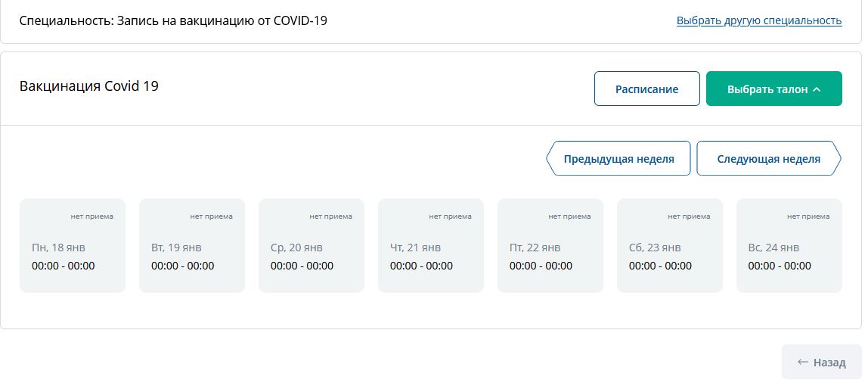
Task: Advance to Следующая неделя
Action: click(768, 159)
